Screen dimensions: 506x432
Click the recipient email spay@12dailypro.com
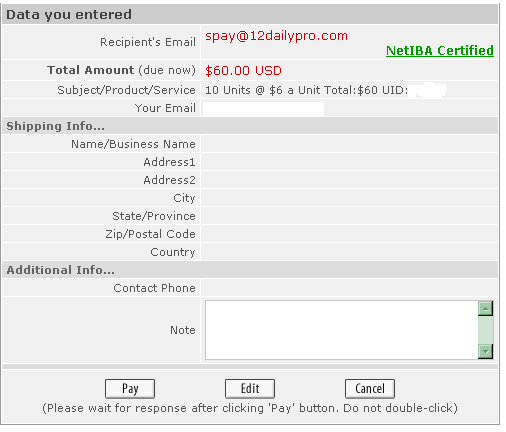pyautogui.click(x=276, y=36)
